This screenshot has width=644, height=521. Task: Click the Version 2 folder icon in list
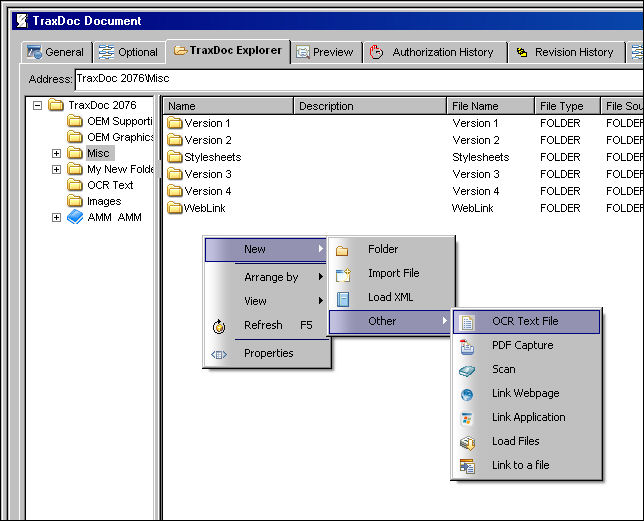[175, 140]
